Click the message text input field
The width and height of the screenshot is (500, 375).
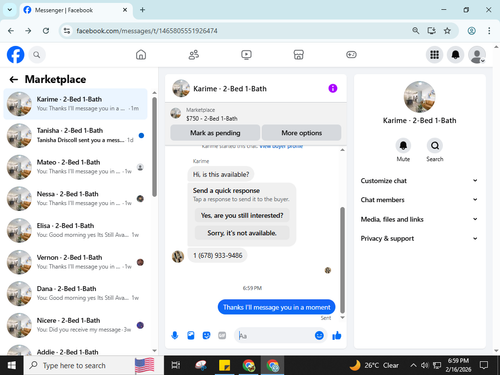point(275,336)
